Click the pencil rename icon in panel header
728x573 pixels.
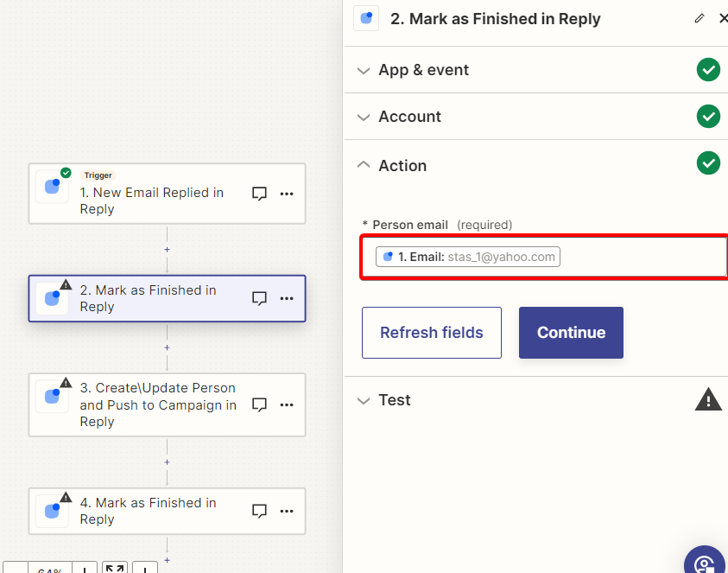click(x=700, y=19)
